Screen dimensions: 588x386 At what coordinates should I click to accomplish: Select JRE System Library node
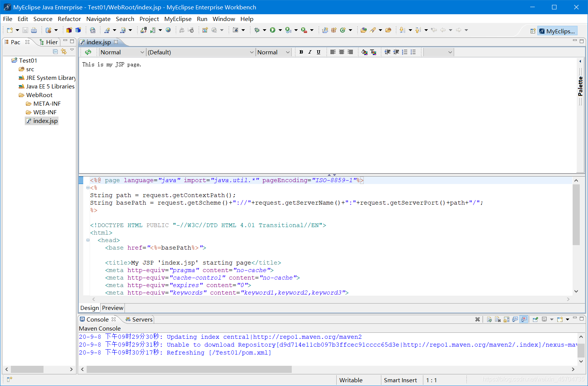pyautogui.click(x=47, y=78)
